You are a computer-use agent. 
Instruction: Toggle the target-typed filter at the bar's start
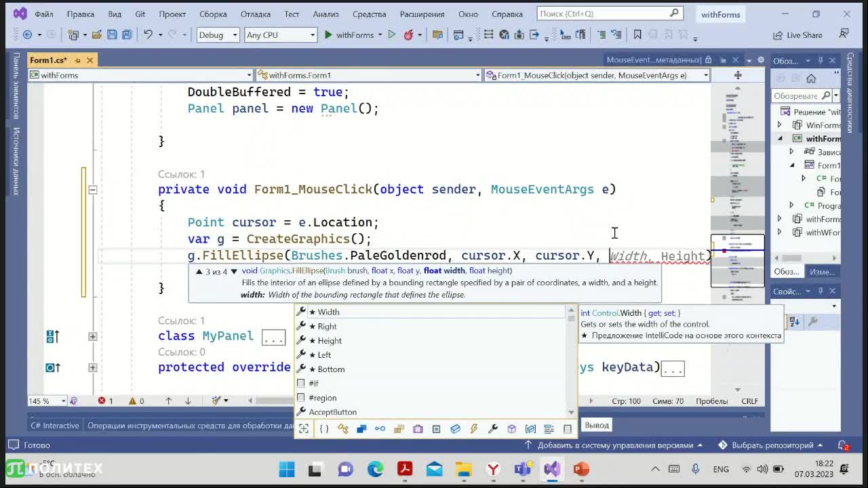click(x=304, y=428)
